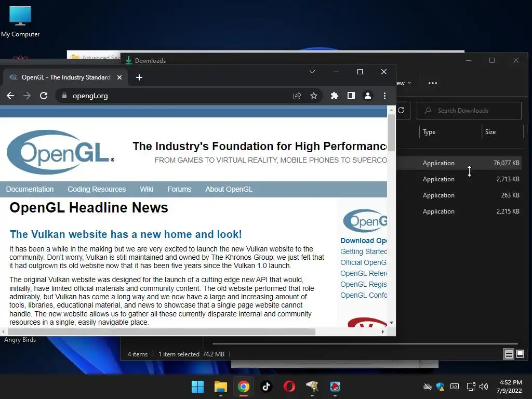Screen dimensions: 532x399
Task: Click the Chrome forward arrow
Action: (27, 96)
